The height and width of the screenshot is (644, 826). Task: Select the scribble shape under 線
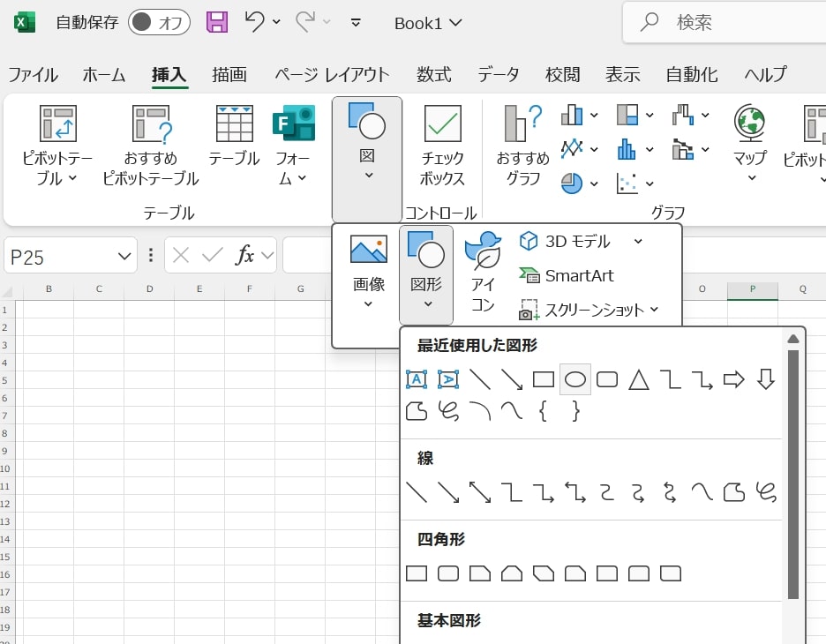(x=765, y=492)
